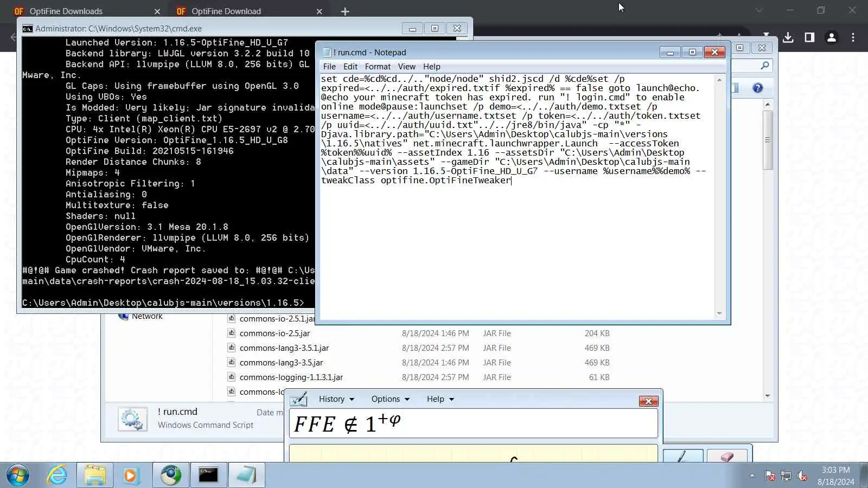The height and width of the screenshot is (488, 868).
Task: Open the browser profile icon
Action: pos(831,37)
